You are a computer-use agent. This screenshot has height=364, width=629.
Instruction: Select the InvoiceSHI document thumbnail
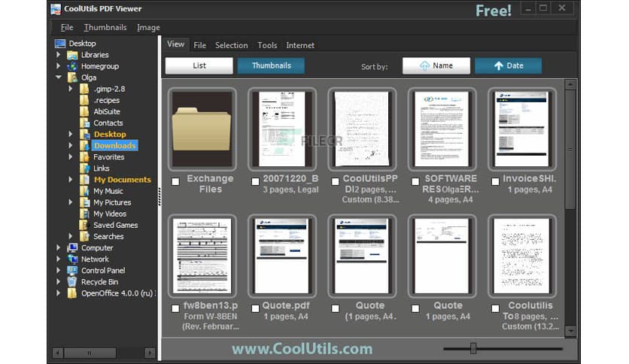click(x=522, y=129)
